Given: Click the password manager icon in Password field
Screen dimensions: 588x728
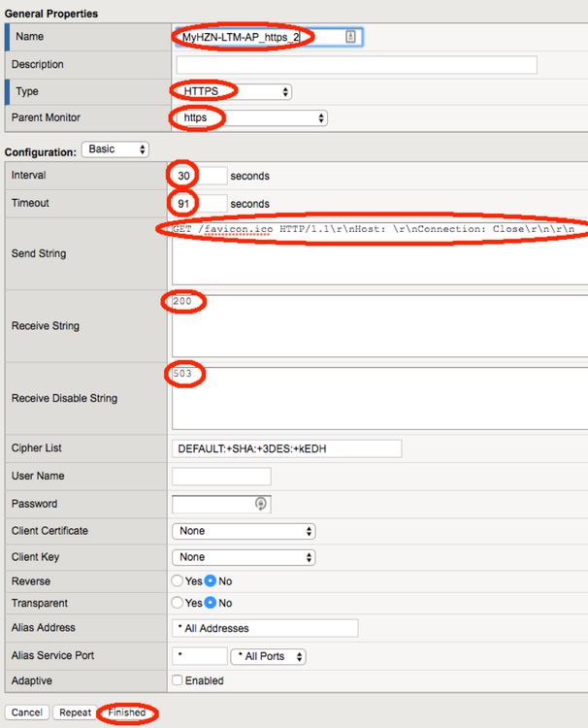Looking at the screenshot, I should 261,503.
